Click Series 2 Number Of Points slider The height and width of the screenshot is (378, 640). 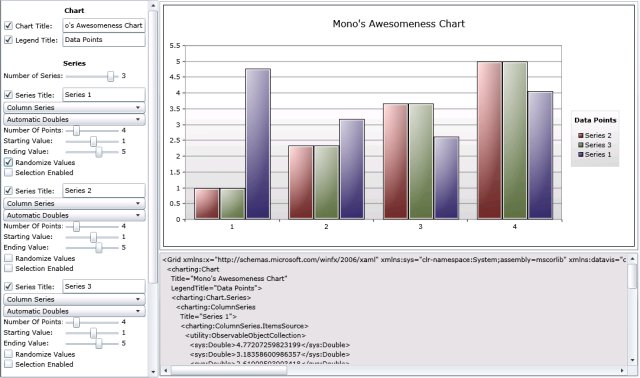76,226
